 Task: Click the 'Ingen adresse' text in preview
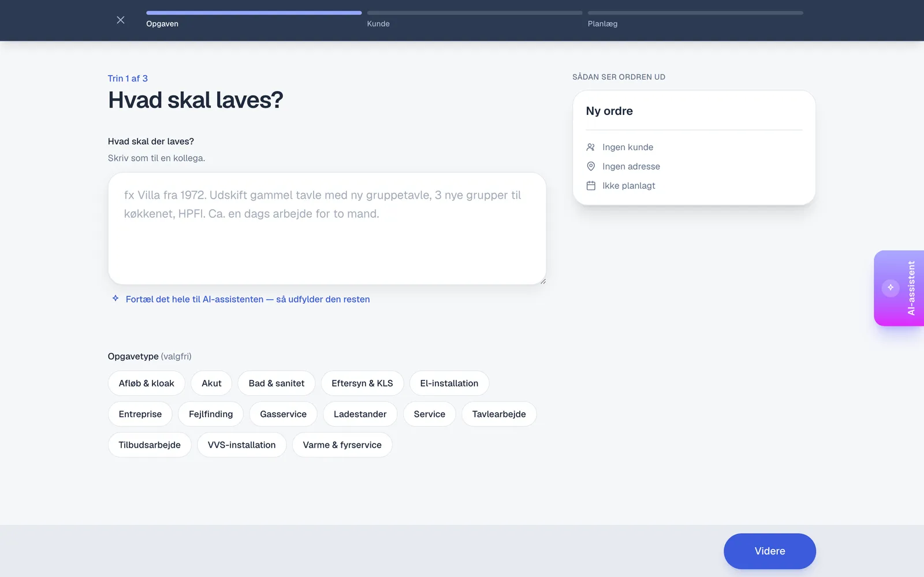tap(631, 166)
